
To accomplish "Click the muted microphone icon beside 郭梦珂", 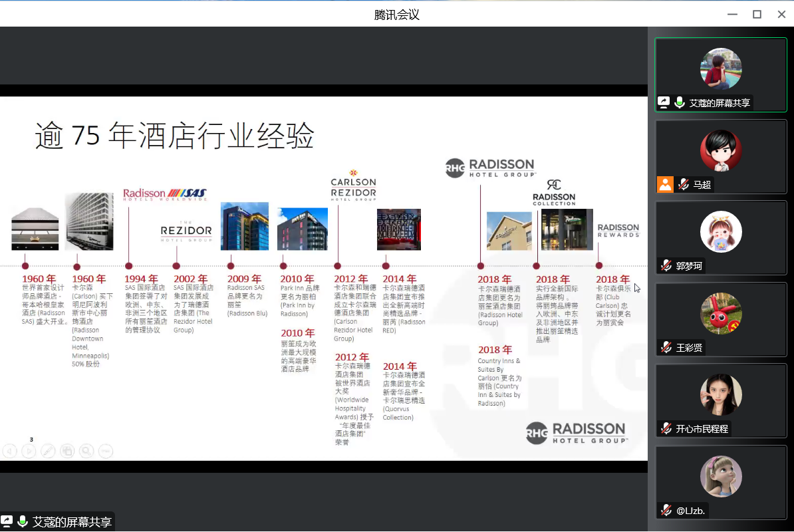I will (x=666, y=266).
